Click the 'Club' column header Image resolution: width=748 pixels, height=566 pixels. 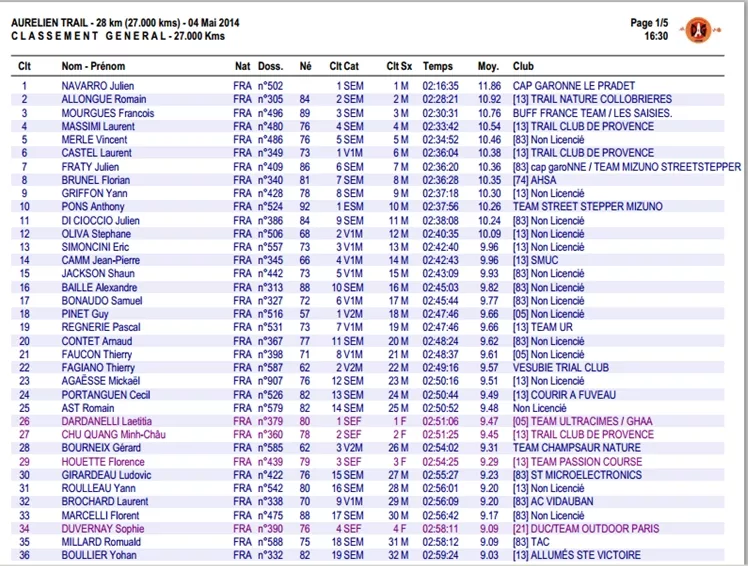(523, 66)
